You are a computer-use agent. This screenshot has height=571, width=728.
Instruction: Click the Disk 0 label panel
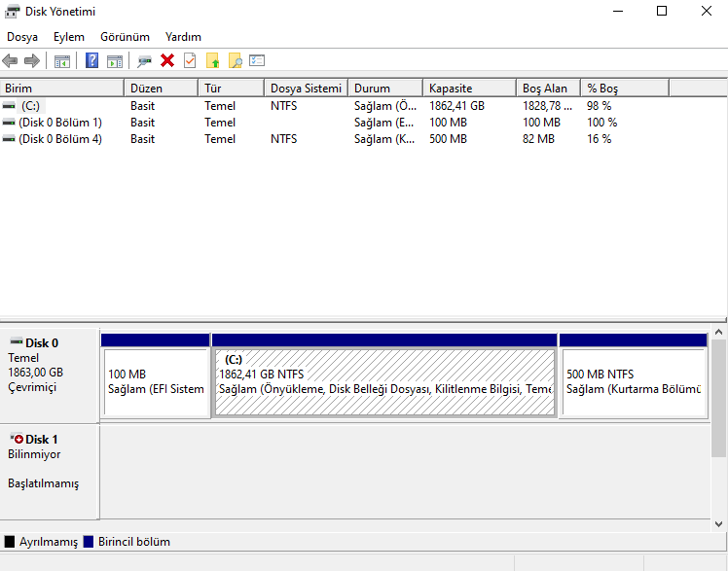tap(50, 375)
